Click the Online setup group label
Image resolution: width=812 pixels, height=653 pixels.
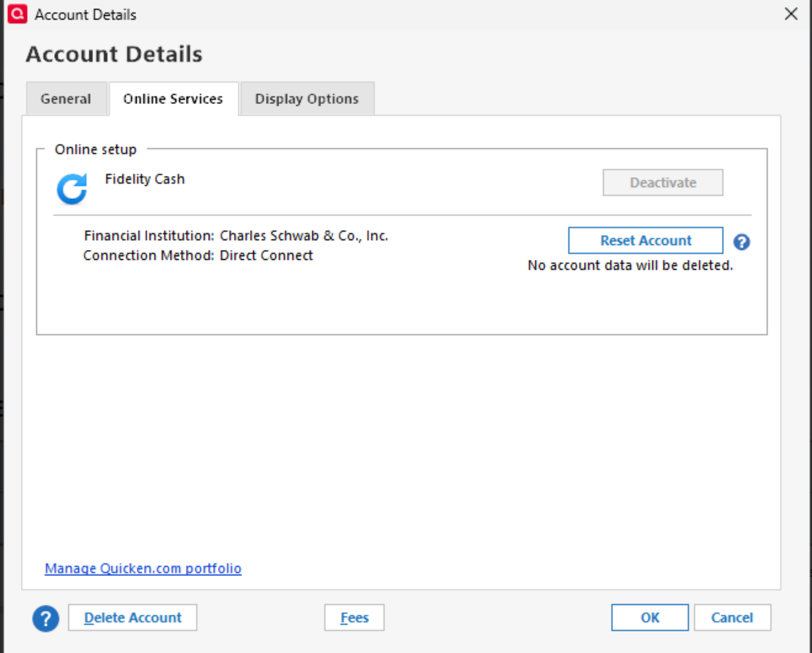(x=96, y=149)
